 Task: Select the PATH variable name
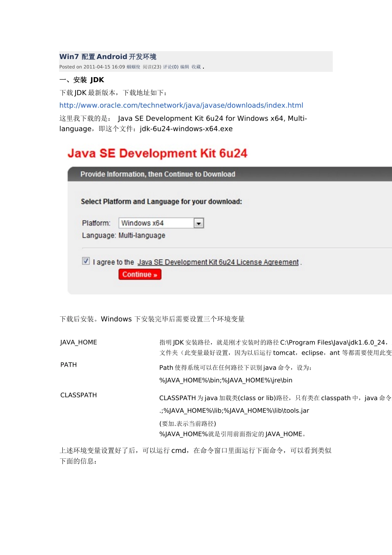[x=68, y=365]
